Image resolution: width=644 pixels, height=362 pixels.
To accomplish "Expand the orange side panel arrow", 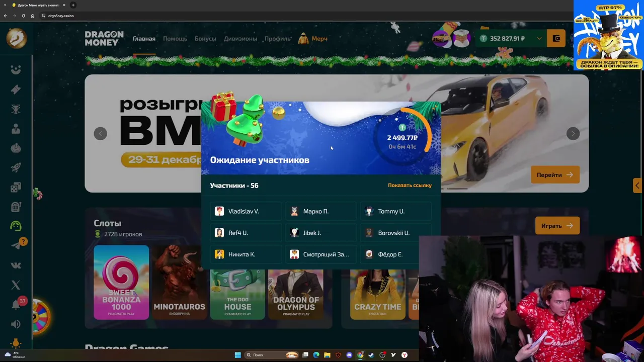I will point(638,185).
